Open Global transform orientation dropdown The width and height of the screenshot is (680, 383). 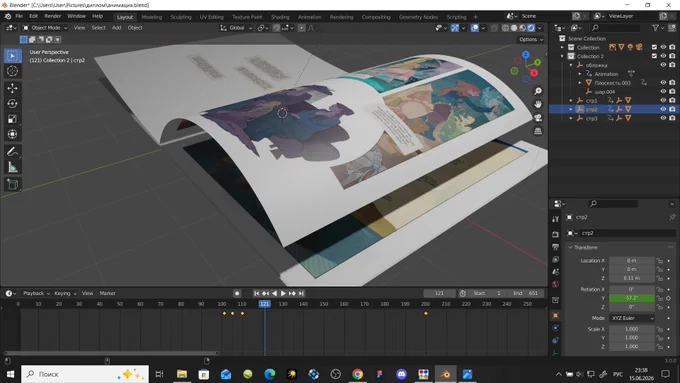[x=236, y=28]
